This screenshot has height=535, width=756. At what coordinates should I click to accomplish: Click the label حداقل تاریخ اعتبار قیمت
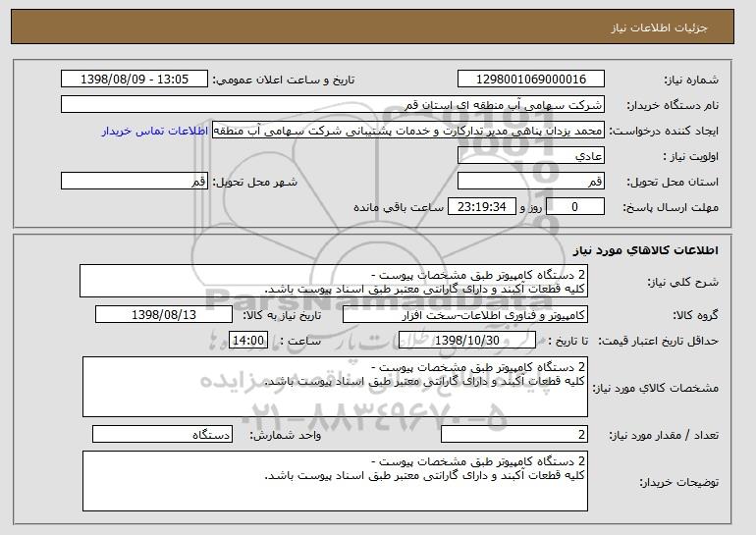click(x=658, y=342)
